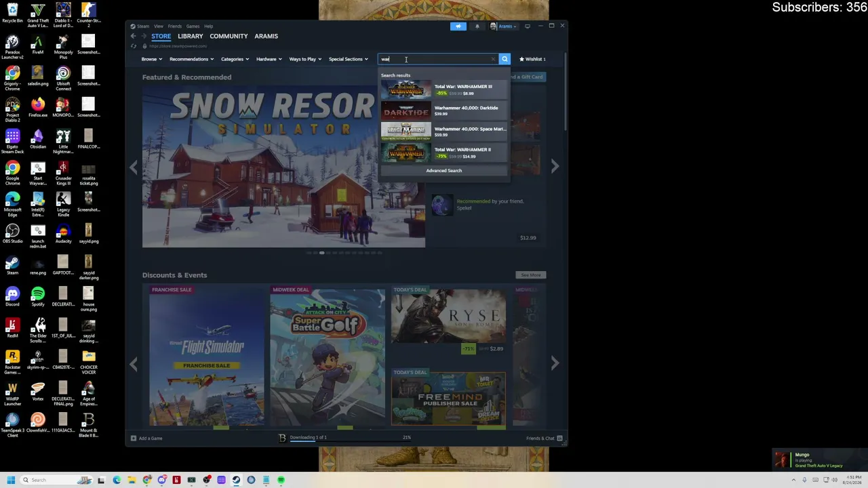Open Flight Simulator Franchise Sale card
Image resolution: width=868 pixels, height=488 pixels.
coord(207,357)
